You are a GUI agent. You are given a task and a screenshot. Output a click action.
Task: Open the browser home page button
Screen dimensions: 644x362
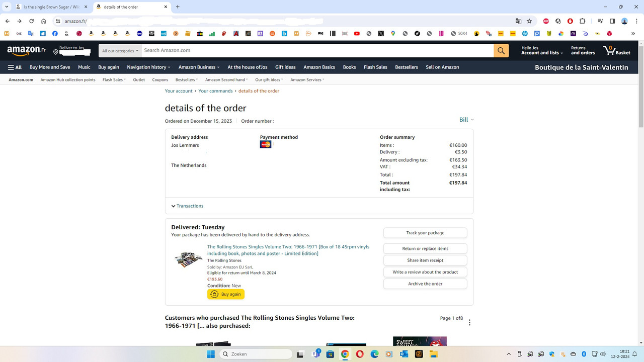[x=44, y=21]
